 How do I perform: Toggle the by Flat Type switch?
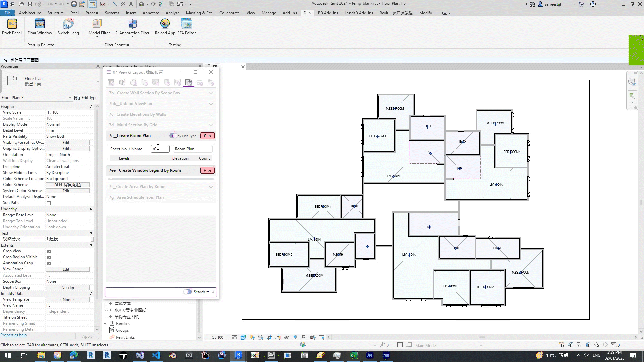pyautogui.click(x=173, y=136)
